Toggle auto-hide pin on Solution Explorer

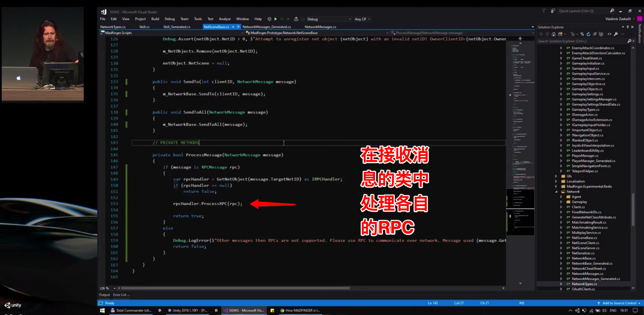tap(627, 27)
